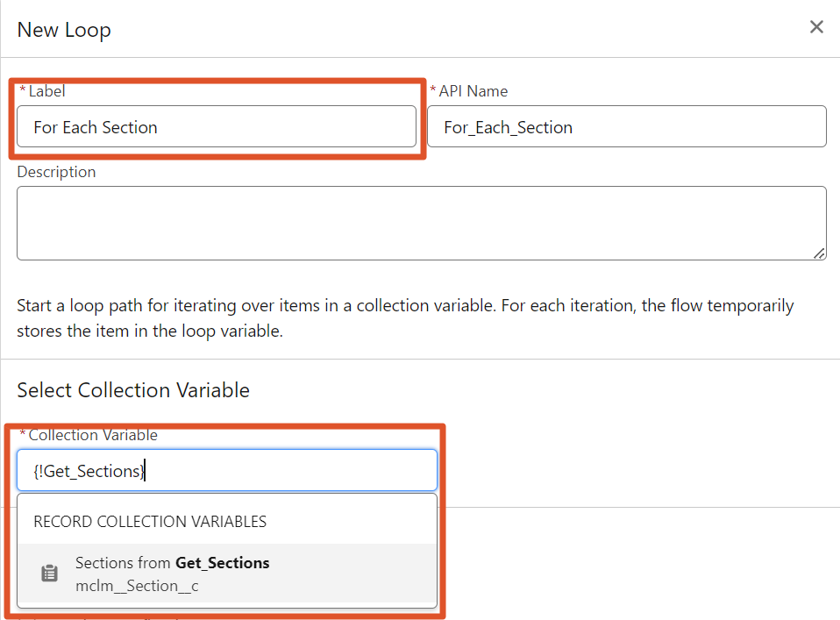Image resolution: width=840 pixels, height=620 pixels.
Task: Select the text For Each Section in Label
Action: click(x=96, y=126)
